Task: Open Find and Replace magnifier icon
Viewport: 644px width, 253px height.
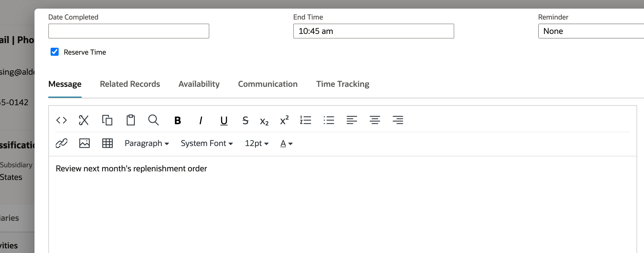Action: click(153, 120)
